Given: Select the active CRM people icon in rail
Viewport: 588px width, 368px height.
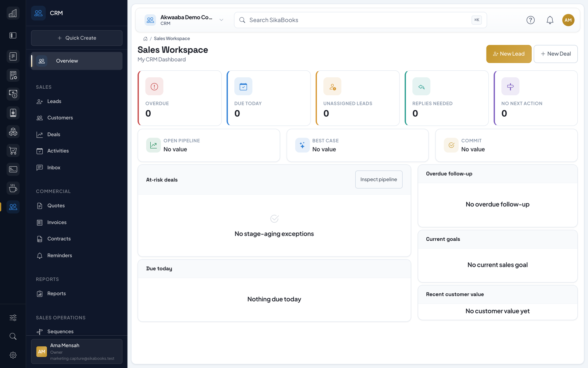Looking at the screenshot, I should tap(13, 207).
